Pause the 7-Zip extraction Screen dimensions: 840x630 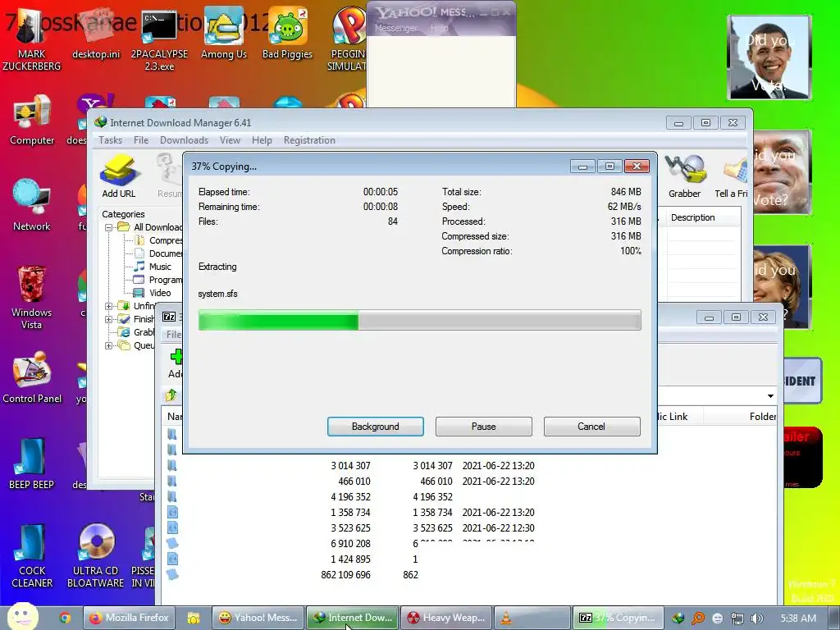pyautogui.click(x=484, y=427)
